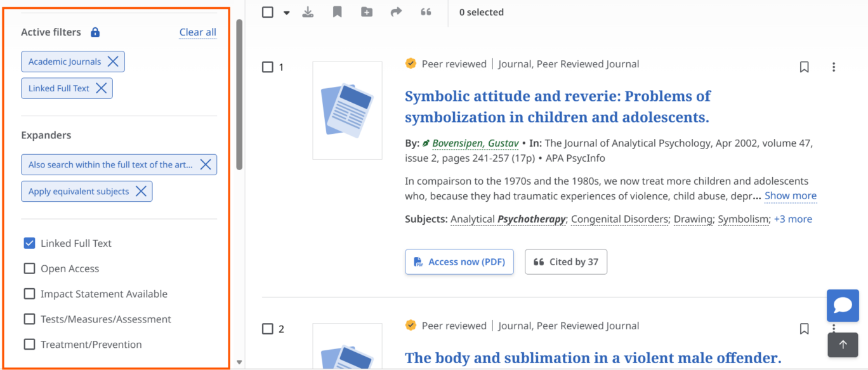Uncheck the Linked Full Text checkbox
This screenshot has width=868, height=370.
tap(29, 243)
